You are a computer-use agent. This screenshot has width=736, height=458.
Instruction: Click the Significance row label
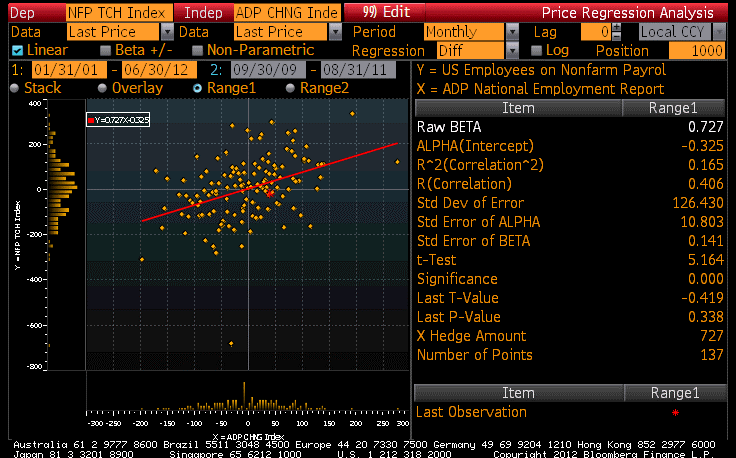click(457, 279)
